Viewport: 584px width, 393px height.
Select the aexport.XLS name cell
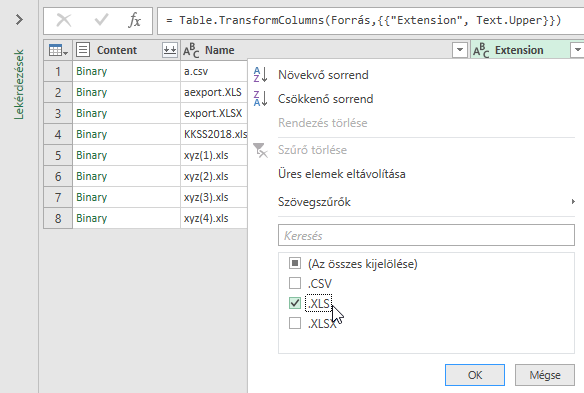[214, 92]
